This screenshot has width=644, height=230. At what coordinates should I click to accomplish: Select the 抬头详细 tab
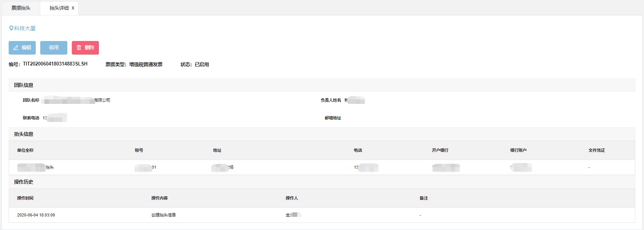click(59, 8)
